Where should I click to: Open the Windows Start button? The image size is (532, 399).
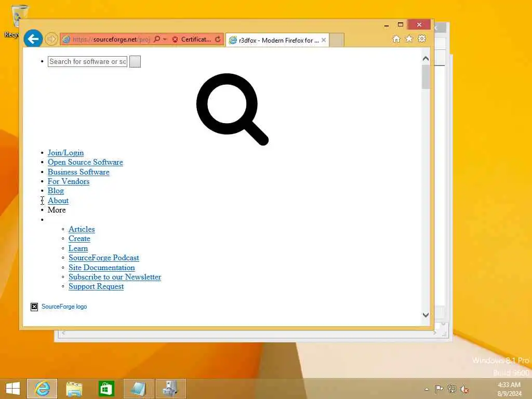point(13,389)
